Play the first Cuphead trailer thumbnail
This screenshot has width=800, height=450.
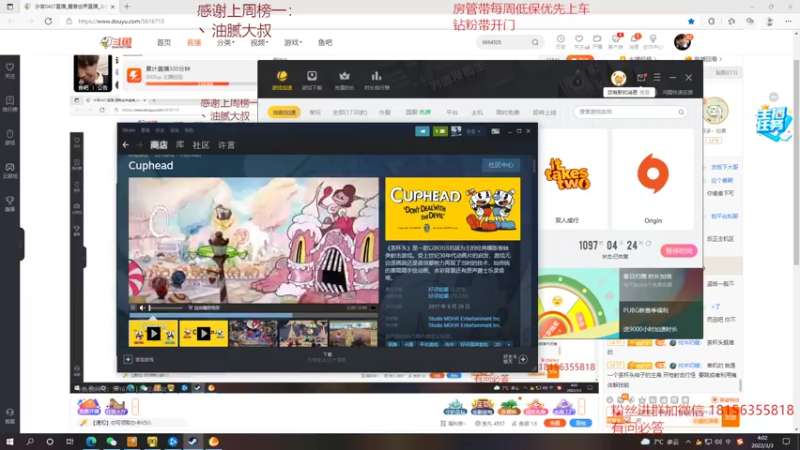point(153,334)
